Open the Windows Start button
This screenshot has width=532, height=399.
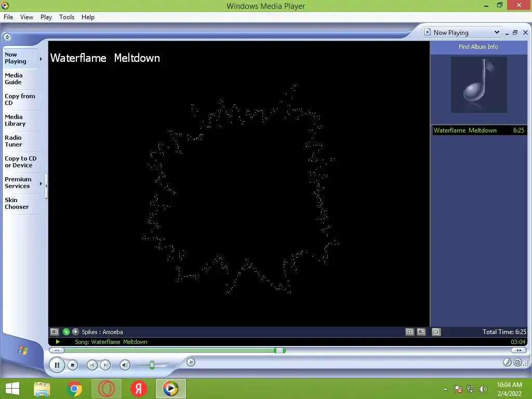(x=12, y=389)
